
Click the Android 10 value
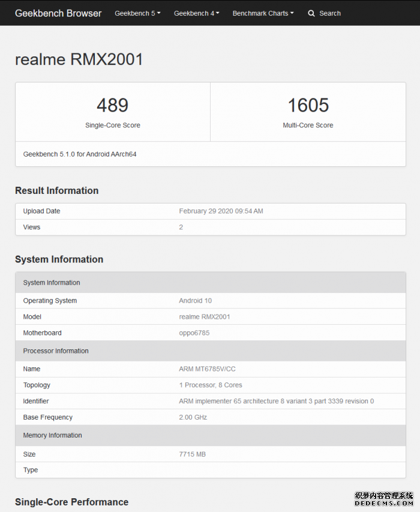click(x=195, y=301)
